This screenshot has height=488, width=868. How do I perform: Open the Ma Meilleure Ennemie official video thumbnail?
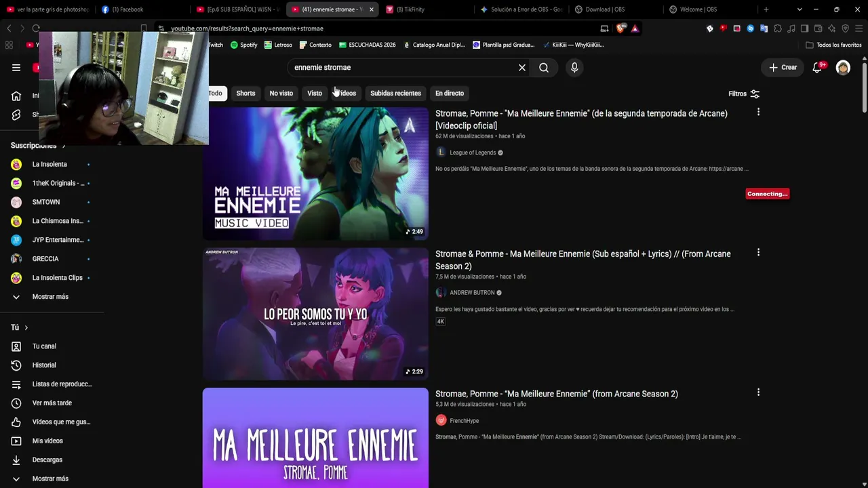315,174
